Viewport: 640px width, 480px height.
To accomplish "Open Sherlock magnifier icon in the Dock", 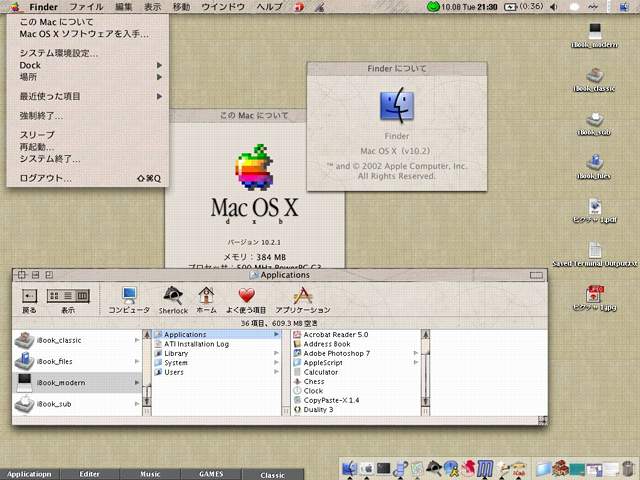I will (x=434, y=468).
